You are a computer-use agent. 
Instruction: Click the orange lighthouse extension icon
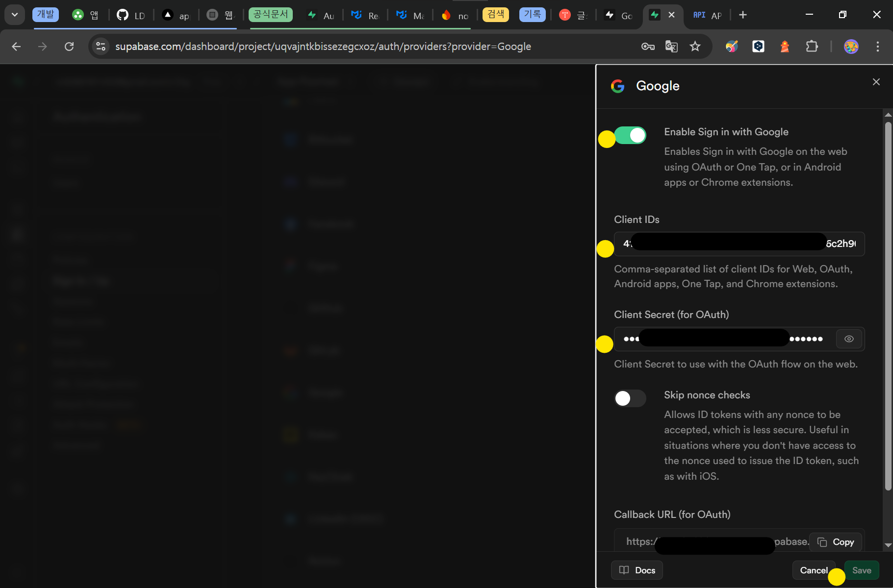pyautogui.click(x=785, y=47)
